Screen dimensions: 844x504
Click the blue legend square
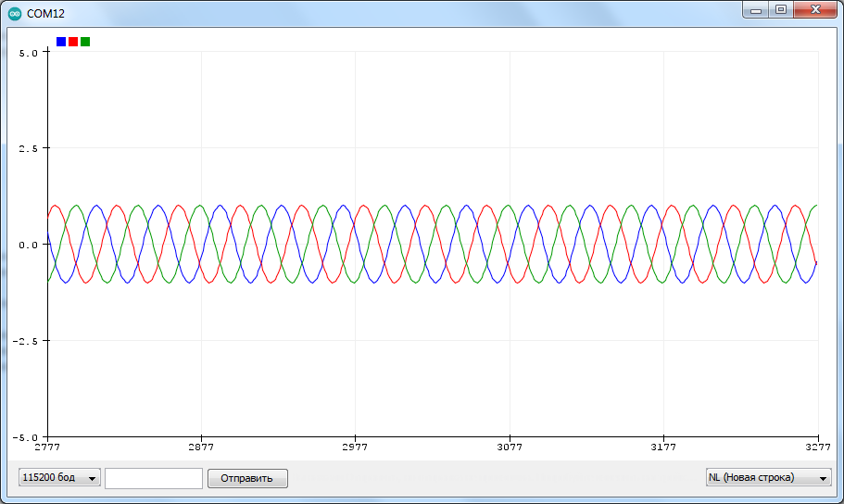coord(61,42)
